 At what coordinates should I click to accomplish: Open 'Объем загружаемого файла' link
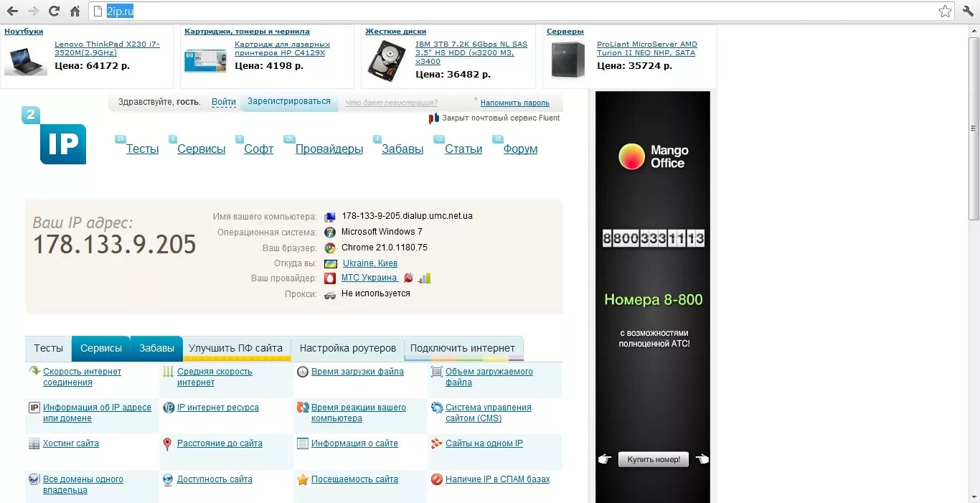[x=489, y=377]
